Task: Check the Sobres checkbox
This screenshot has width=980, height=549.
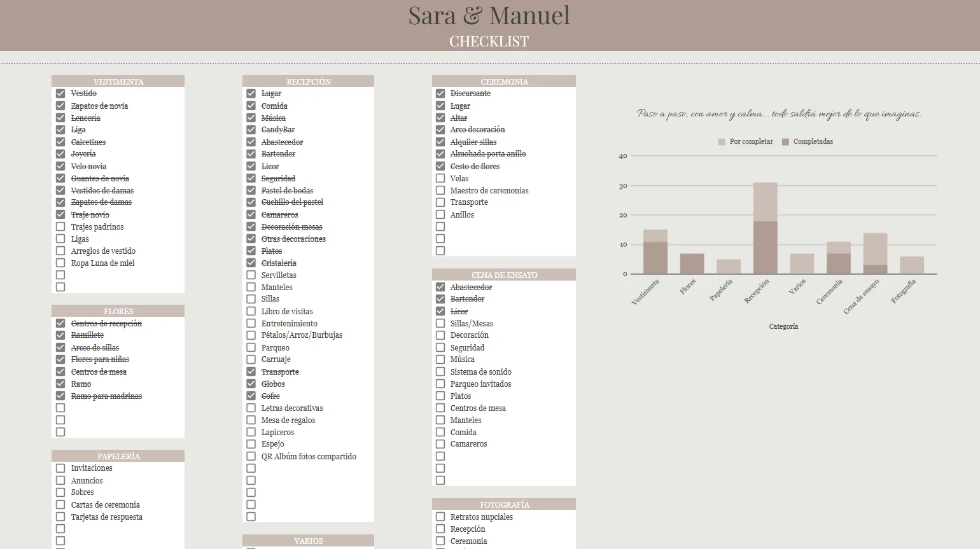Action: (60, 492)
